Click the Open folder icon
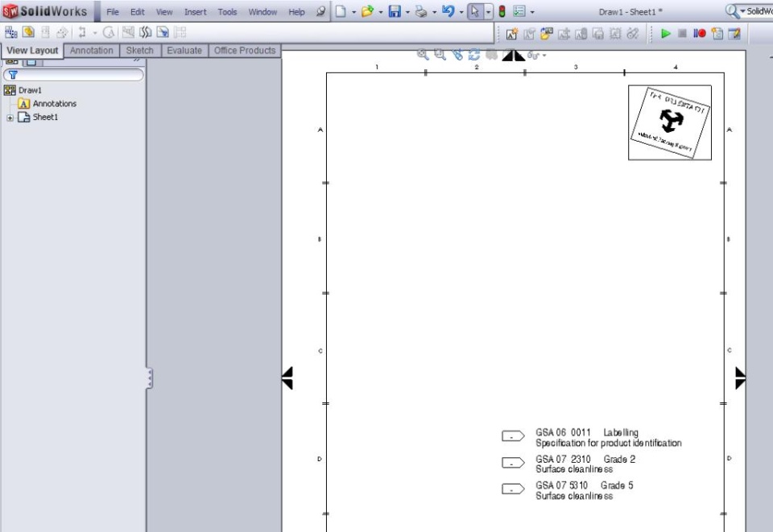 click(x=367, y=11)
